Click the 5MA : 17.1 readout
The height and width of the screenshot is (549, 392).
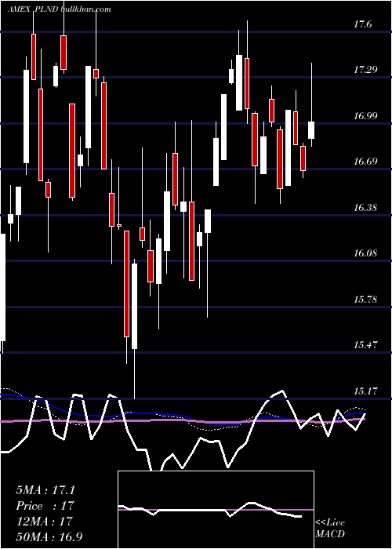click(45, 490)
